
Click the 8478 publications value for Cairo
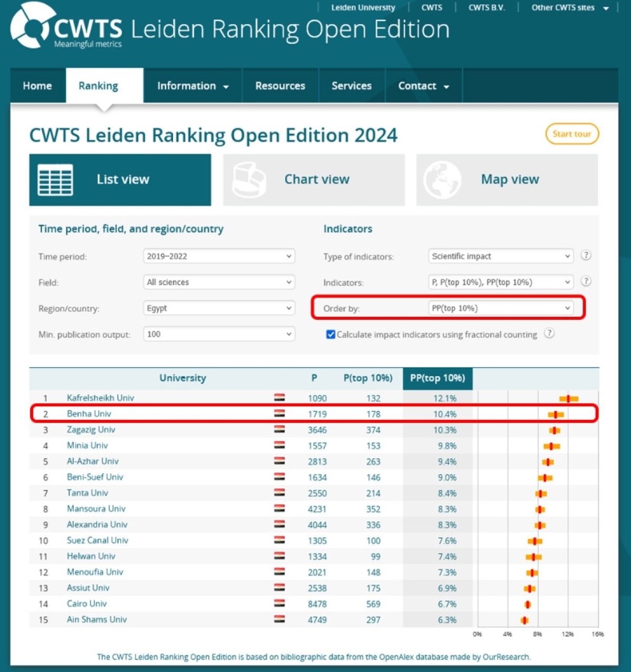[317, 604]
